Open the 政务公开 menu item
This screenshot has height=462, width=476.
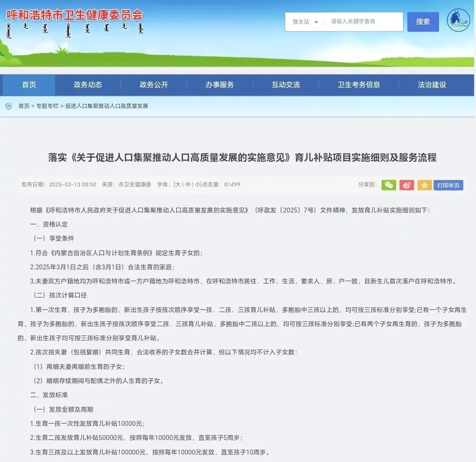(x=154, y=85)
